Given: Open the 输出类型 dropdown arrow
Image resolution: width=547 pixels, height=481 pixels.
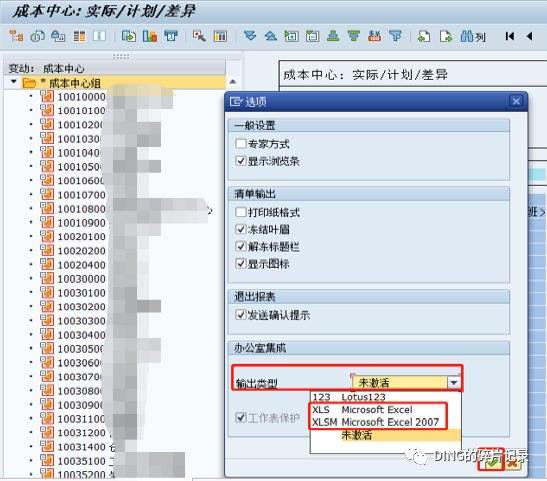Looking at the screenshot, I should click(x=454, y=383).
